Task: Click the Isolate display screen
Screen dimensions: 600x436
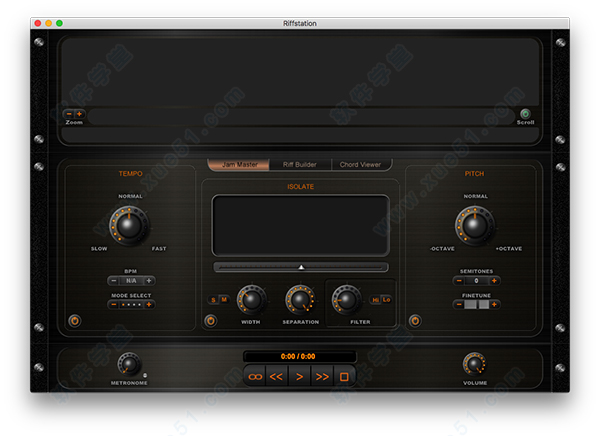Action: (x=301, y=225)
